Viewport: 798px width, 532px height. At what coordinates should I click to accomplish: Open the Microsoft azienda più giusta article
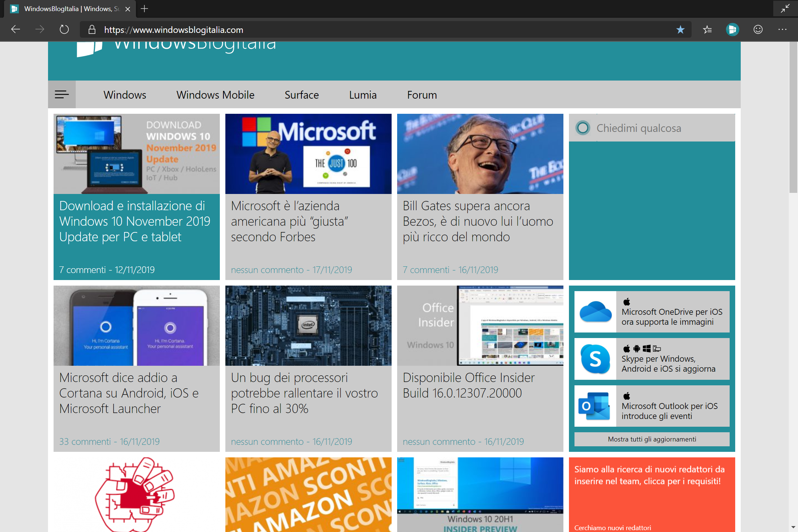tap(290, 221)
